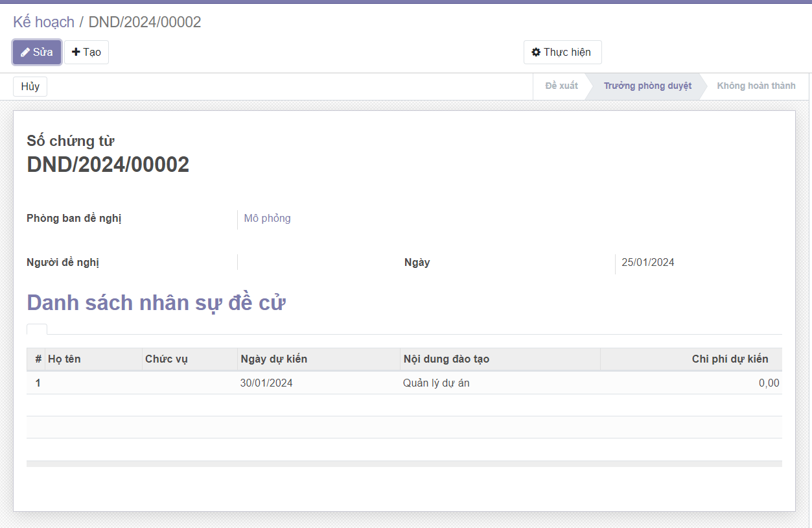This screenshot has width=812, height=528.
Task: Sort table by Ngày dự kiến column
Action: click(273, 359)
